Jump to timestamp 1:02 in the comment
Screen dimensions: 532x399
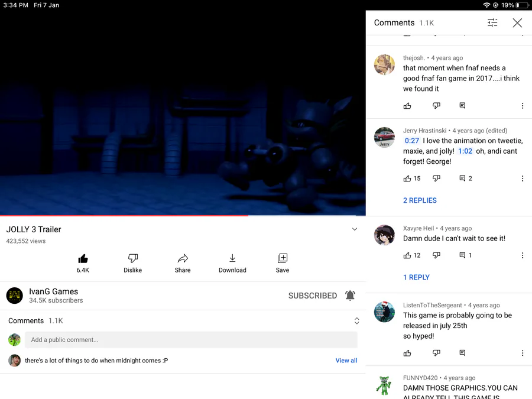point(465,151)
